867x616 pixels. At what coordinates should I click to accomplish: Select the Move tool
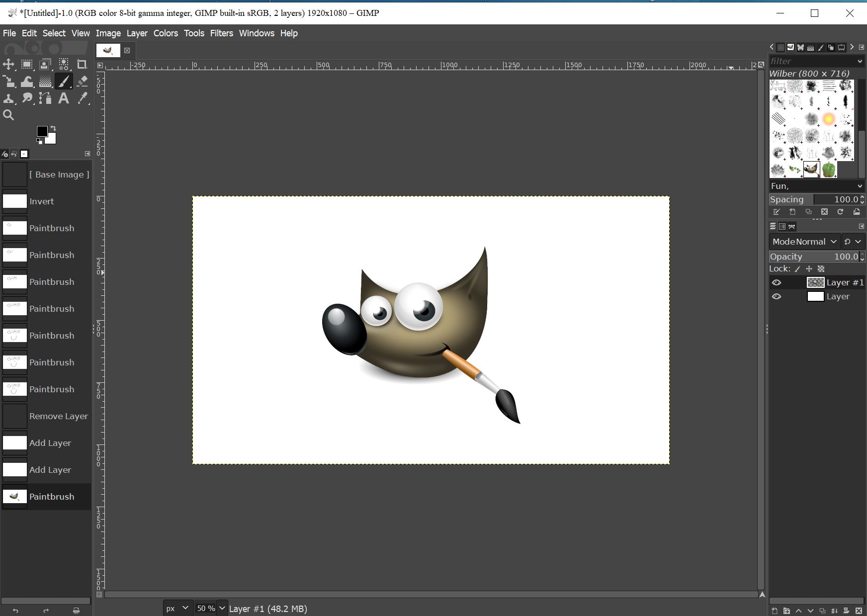click(9, 64)
